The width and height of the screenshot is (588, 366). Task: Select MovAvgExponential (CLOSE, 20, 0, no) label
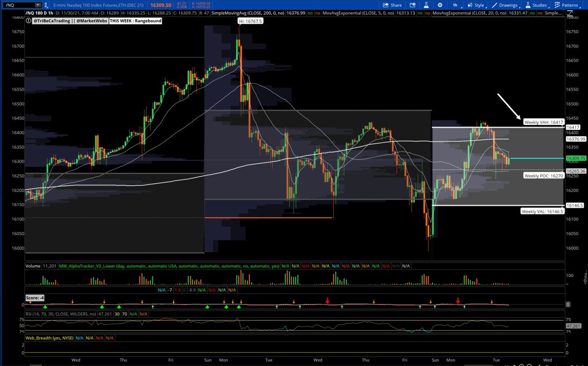click(470, 13)
